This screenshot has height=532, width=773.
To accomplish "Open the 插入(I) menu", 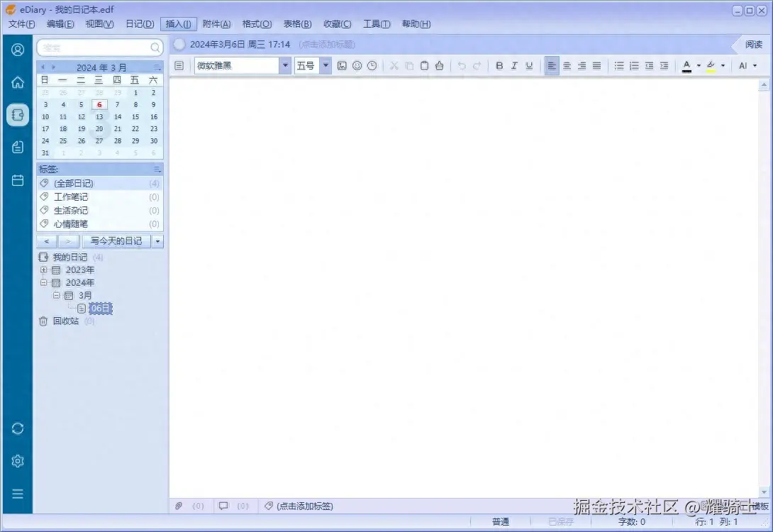I will [x=179, y=23].
